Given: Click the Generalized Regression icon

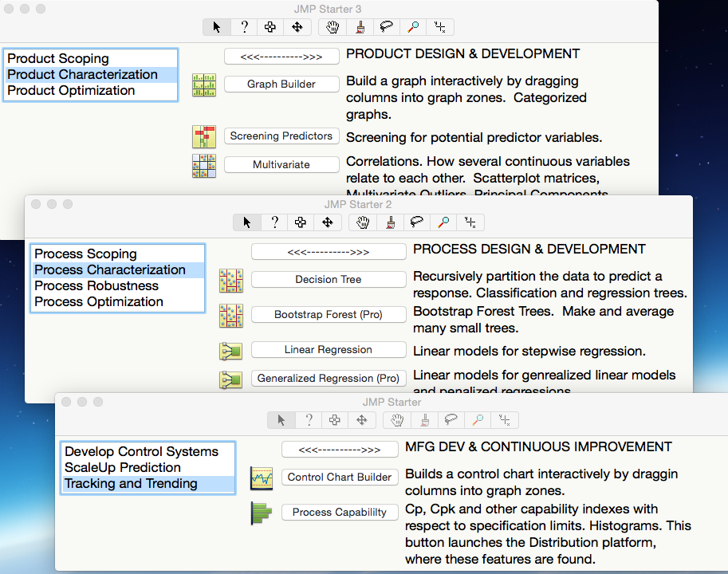Looking at the screenshot, I should tap(230, 380).
